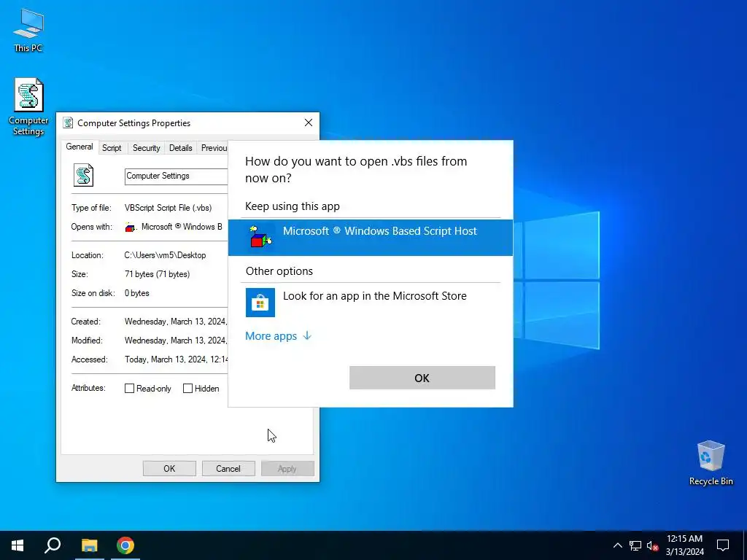Select Microsoft Windows Based Script Host option

371,237
